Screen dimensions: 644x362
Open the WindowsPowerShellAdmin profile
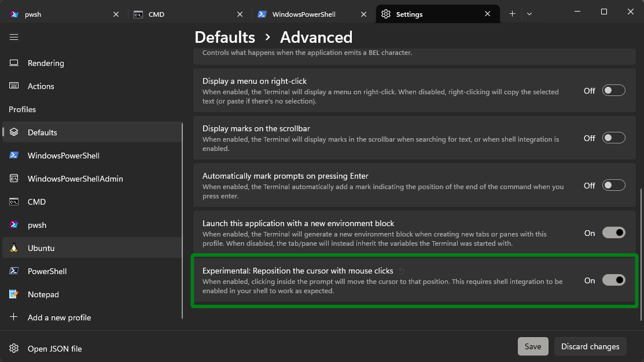[x=92, y=179]
